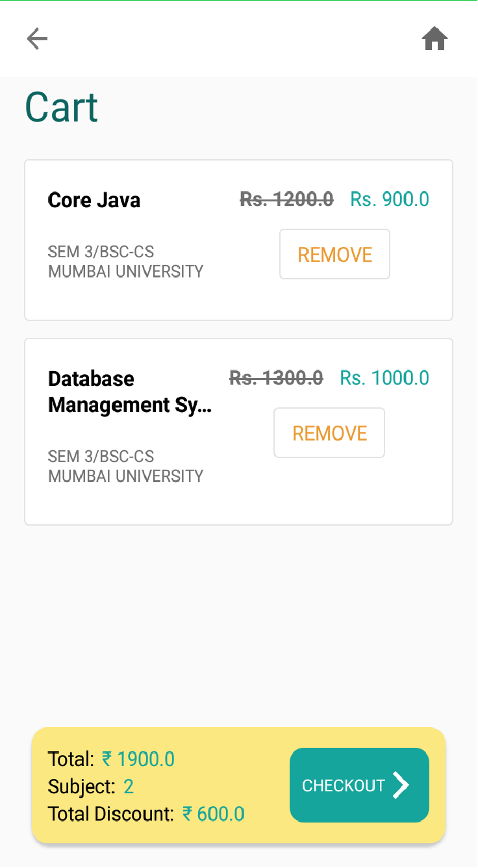Viewport: 478px width, 868px height.
Task: Go to home via house icon
Action: click(434, 39)
